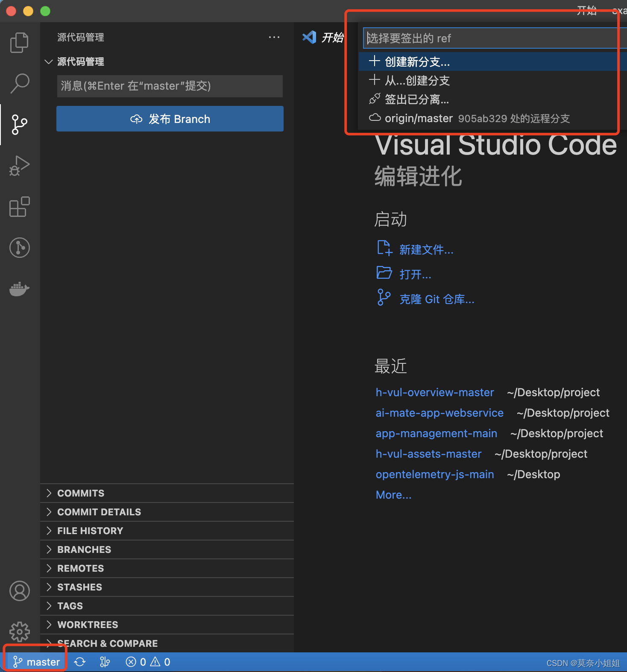
Task: Collapse the 源代码管理 section chevron
Action: [49, 61]
